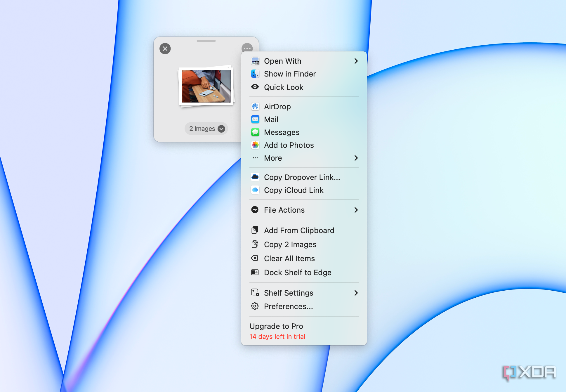Send via Messages menu item

304,132
